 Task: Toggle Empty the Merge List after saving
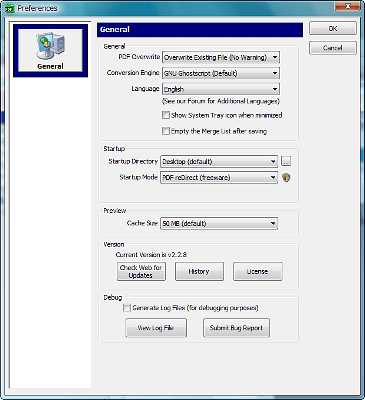click(166, 131)
